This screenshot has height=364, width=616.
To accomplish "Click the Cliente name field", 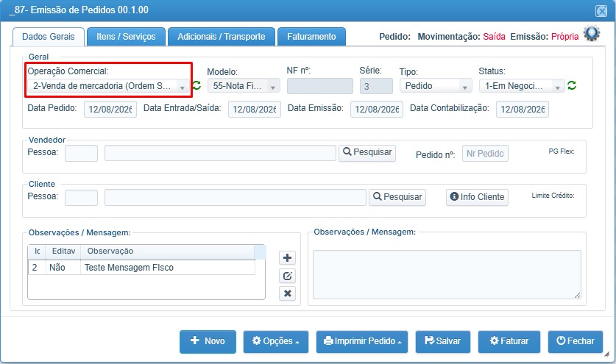I will coord(236,198).
